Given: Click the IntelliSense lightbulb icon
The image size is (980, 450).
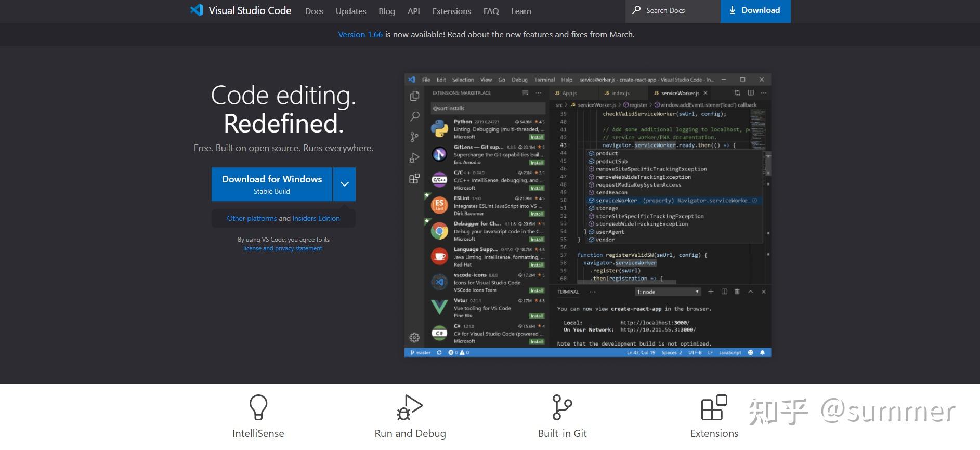Looking at the screenshot, I should 258,407.
